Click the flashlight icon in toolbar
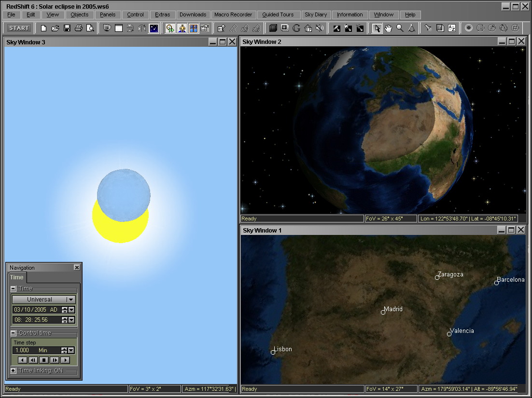Image resolution: width=532 pixels, height=398 pixels. tap(427, 28)
